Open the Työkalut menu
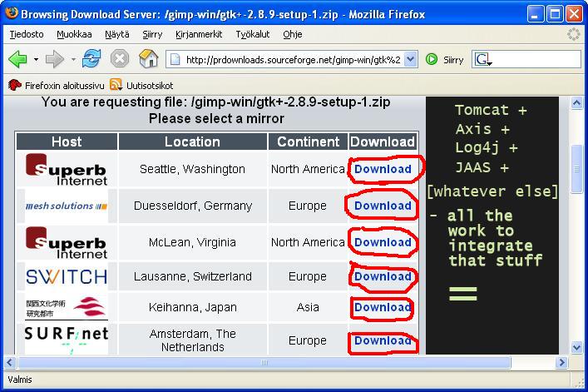This screenshot has width=588, height=392. point(254,35)
